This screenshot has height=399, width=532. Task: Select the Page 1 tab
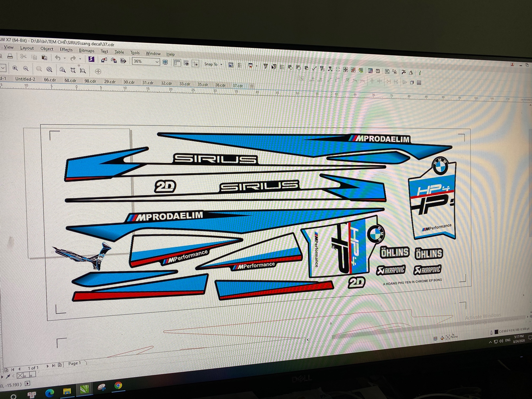pos(74,363)
